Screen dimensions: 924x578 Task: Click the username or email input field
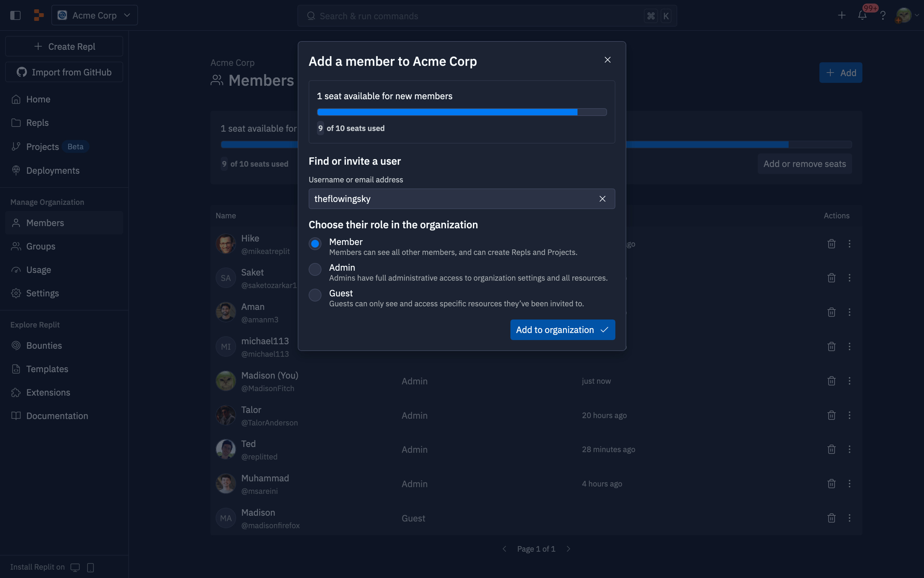[462, 199]
